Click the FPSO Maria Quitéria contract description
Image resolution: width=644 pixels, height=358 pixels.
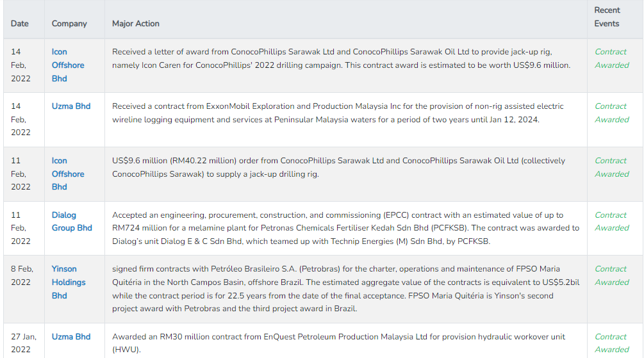click(346, 289)
